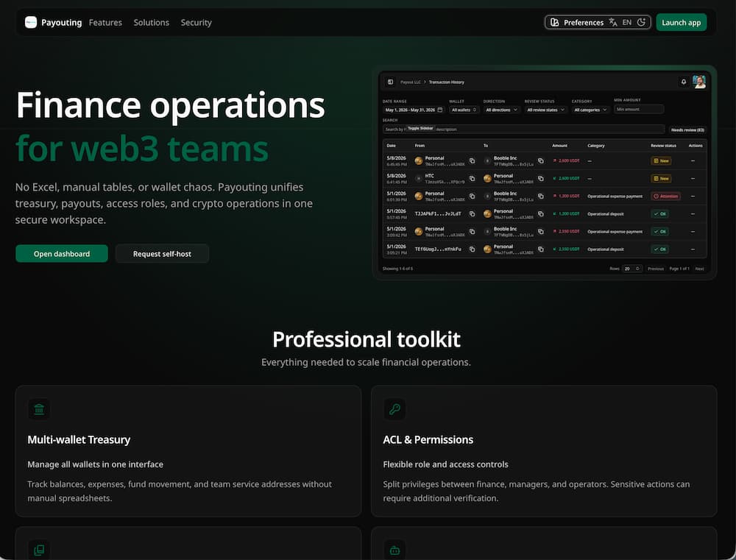
Task: Click the Request self-host button
Action: (x=162, y=253)
